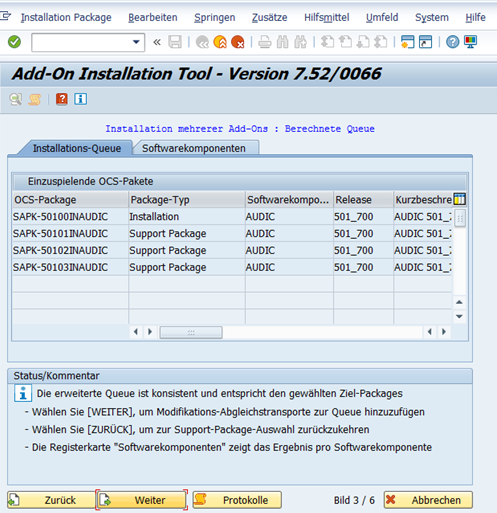Click the OCS-Package column header

pyautogui.click(x=70, y=200)
